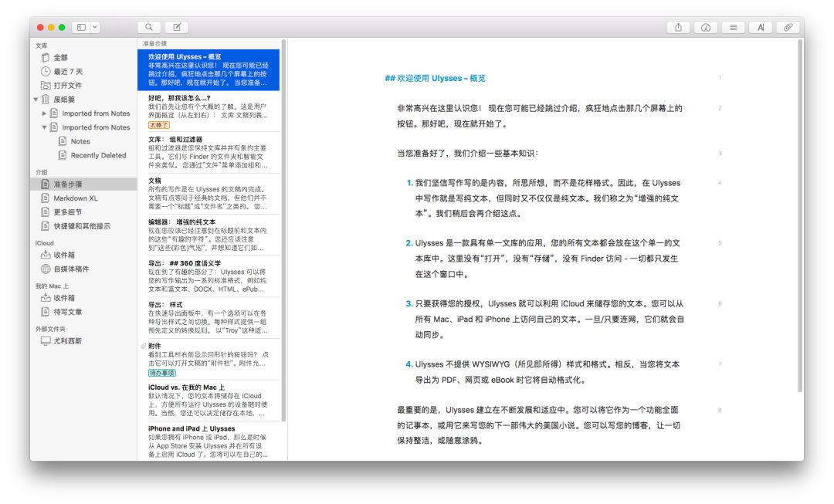The height and width of the screenshot is (504, 834).
Task: Select the 最近 7 天 filter
Action: pyautogui.click(x=64, y=71)
